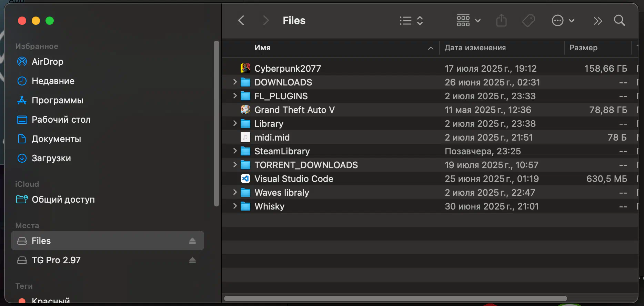Select the Waves libraly folder icon
This screenshot has height=306, width=644.
(x=245, y=192)
